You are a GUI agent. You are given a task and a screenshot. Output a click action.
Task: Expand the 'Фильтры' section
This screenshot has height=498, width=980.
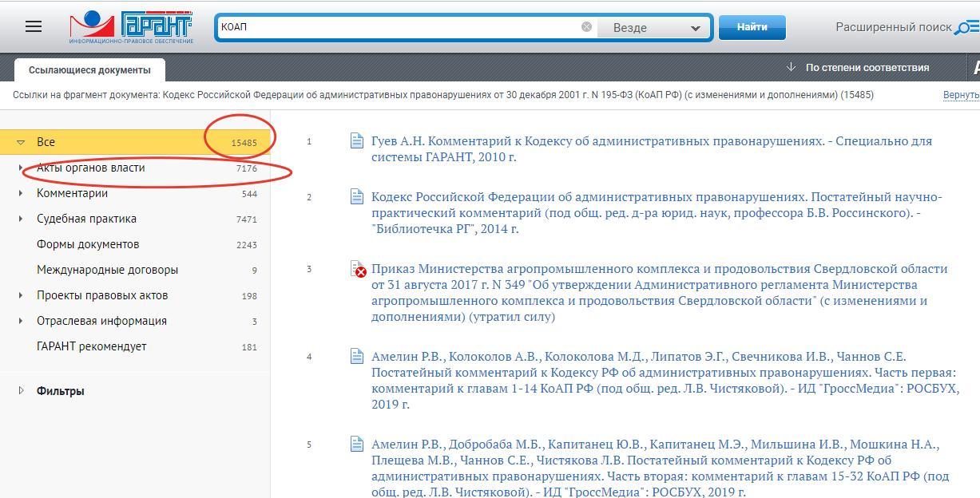click(x=22, y=391)
